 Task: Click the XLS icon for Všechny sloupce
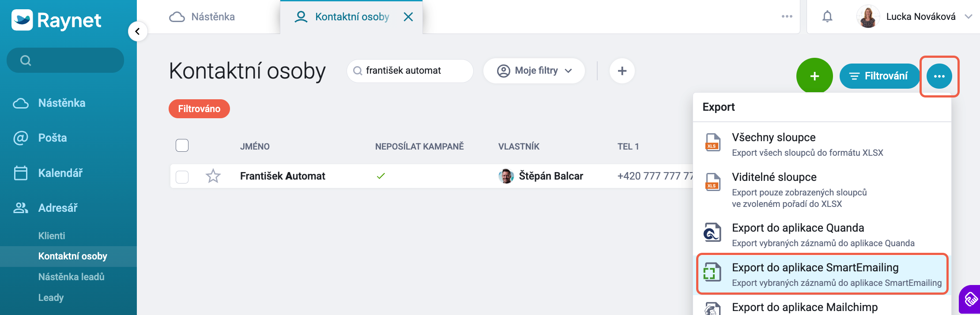tap(712, 142)
